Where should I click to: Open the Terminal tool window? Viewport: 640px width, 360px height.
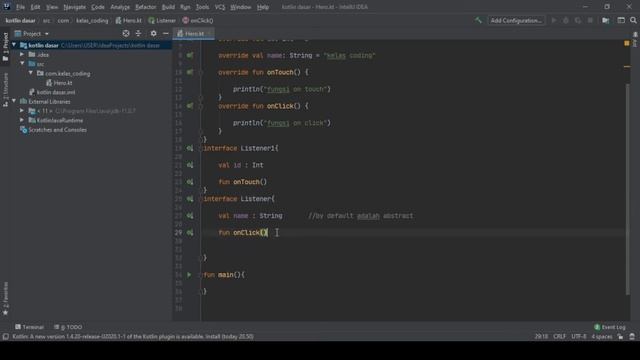click(29, 327)
